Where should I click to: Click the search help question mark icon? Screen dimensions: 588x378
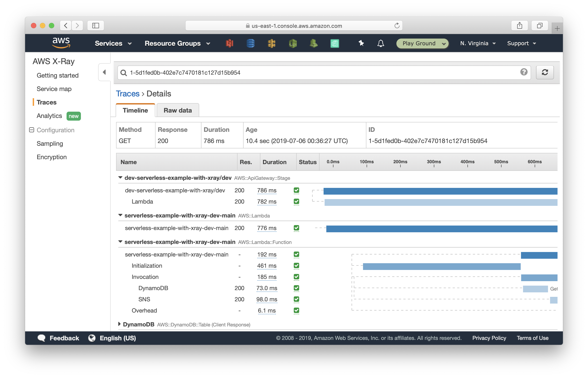click(x=524, y=72)
